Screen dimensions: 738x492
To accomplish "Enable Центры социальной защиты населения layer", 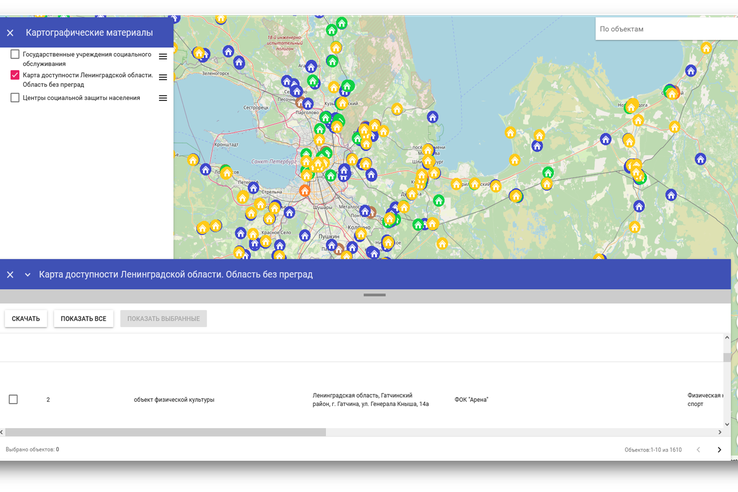I will 15,97.
